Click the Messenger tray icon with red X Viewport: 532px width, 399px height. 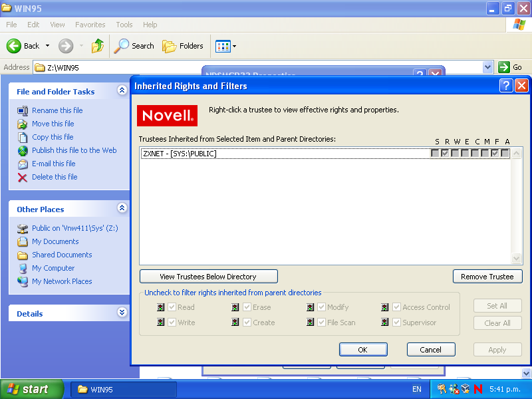click(x=454, y=389)
